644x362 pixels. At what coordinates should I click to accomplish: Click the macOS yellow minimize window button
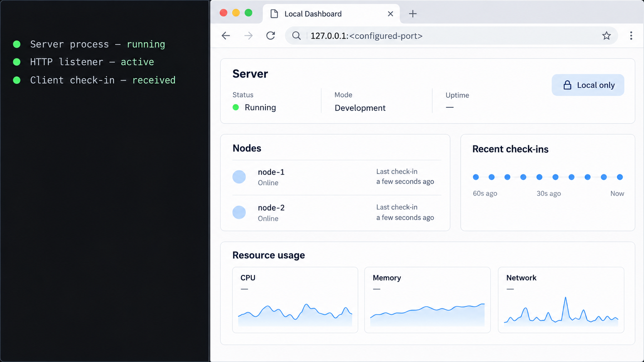click(236, 13)
